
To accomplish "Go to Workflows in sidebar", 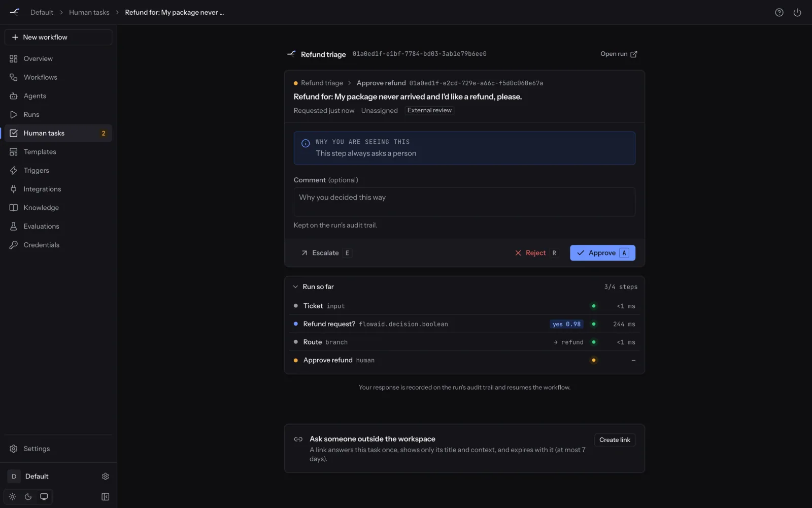I will (x=58, y=77).
